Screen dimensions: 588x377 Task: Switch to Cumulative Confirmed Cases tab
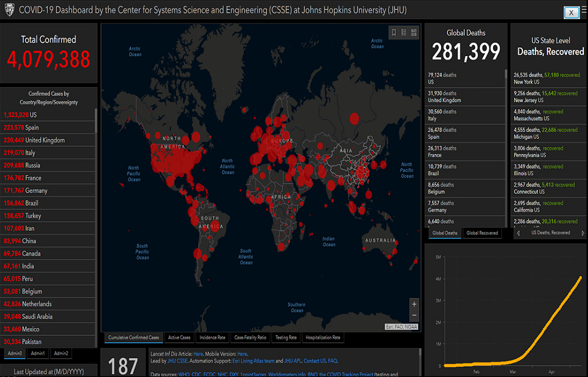[134, 338]
